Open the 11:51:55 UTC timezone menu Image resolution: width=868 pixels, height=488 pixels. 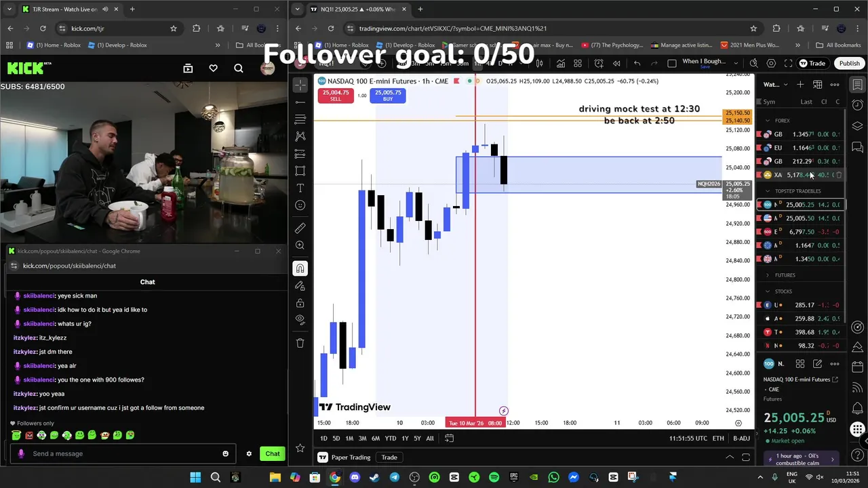pos(688,439)
